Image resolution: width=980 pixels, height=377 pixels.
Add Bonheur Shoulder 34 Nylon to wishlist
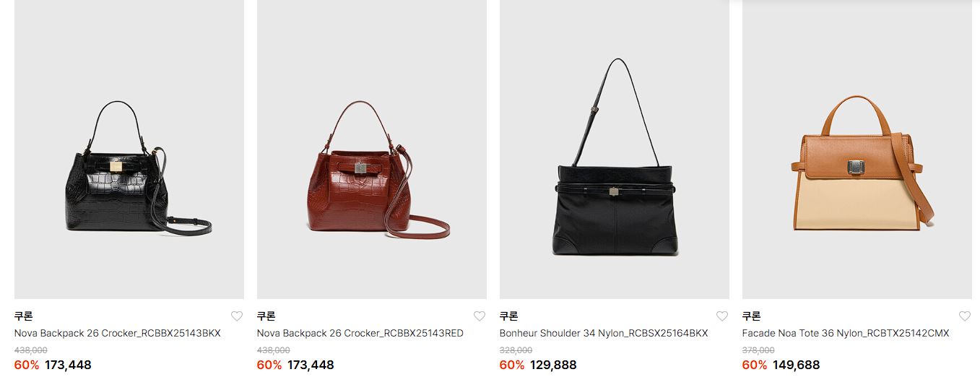tap(722, 316)
